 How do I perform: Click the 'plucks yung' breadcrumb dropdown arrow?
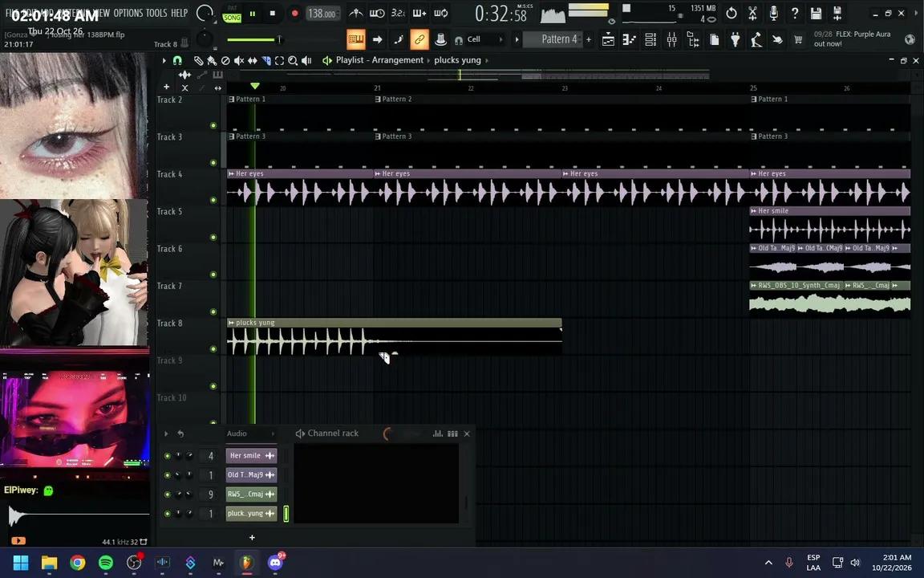[x=487, y=60]
